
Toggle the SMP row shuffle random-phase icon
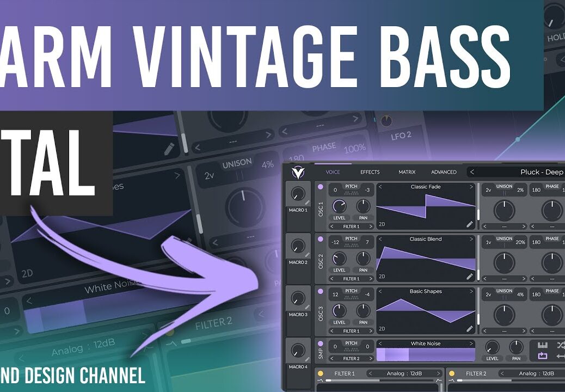(561, 346)
